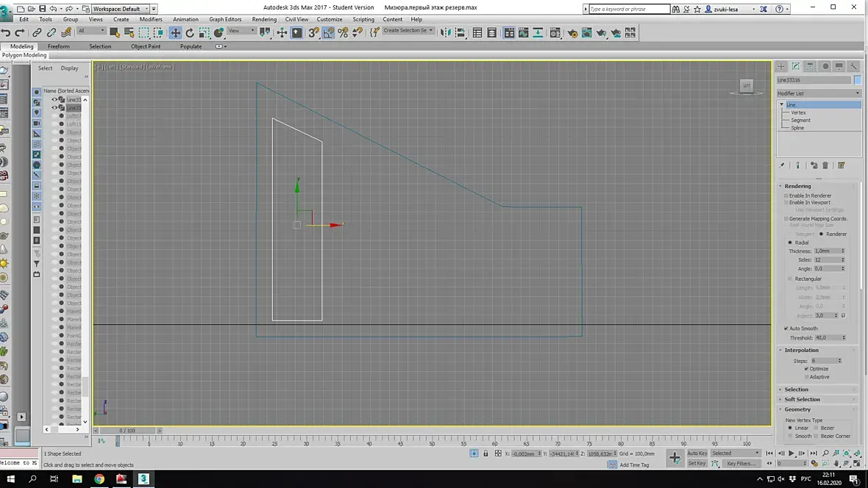Choose Vertex sub-object in modifier stack
The height and width of the screenshot is (488, 868).
click(x=798, y=112)
